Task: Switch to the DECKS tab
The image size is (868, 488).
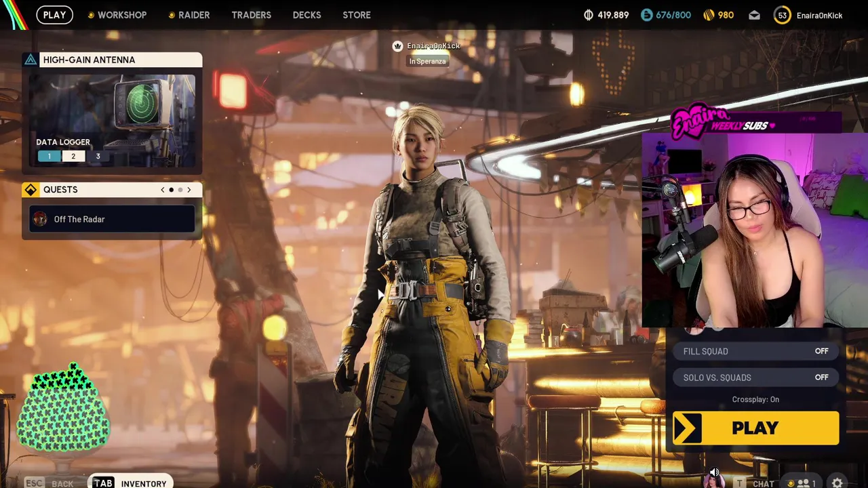Action: coord(307,15)
